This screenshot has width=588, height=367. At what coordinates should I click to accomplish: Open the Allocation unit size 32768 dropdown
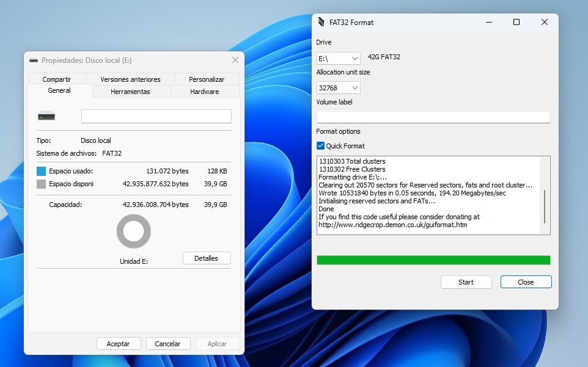(x=338, y=88)
